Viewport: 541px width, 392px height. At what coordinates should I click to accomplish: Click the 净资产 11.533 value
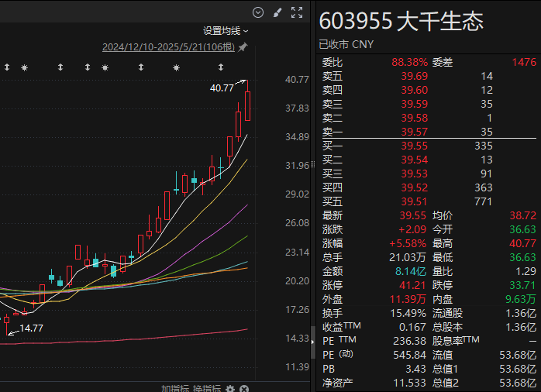410,383
